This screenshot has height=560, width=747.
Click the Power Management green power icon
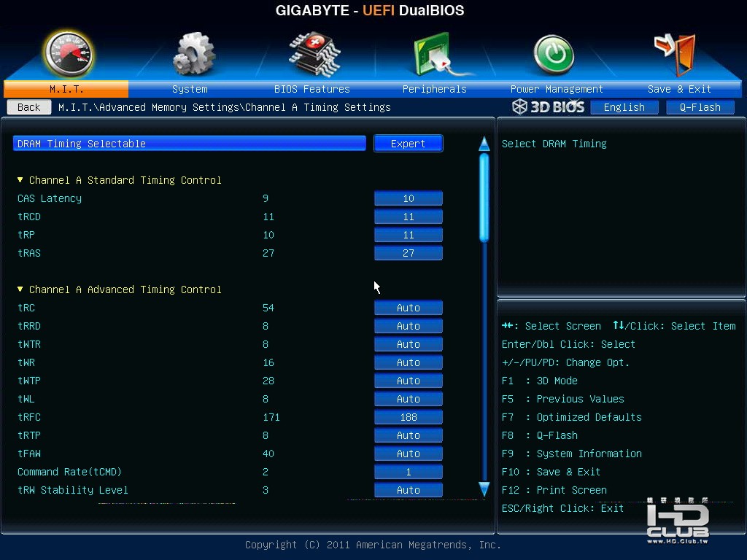[554, 55]
